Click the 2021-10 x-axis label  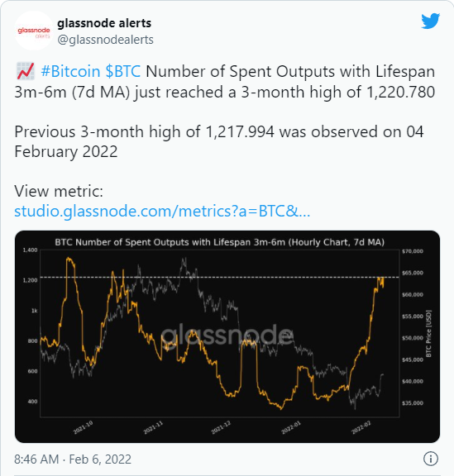pyautogui.click(x=83, y=427)
